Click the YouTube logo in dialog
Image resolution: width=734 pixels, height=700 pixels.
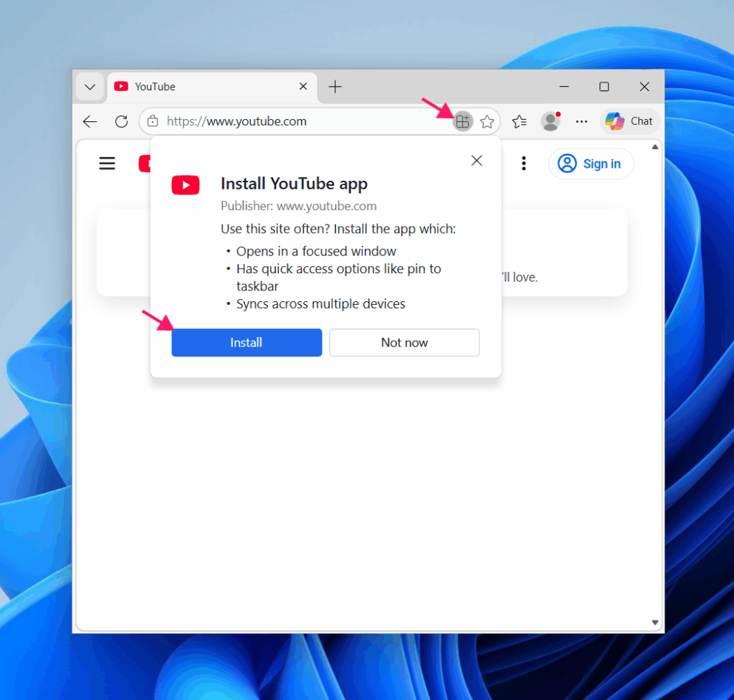pyautogui.click(x=186, y=185)
